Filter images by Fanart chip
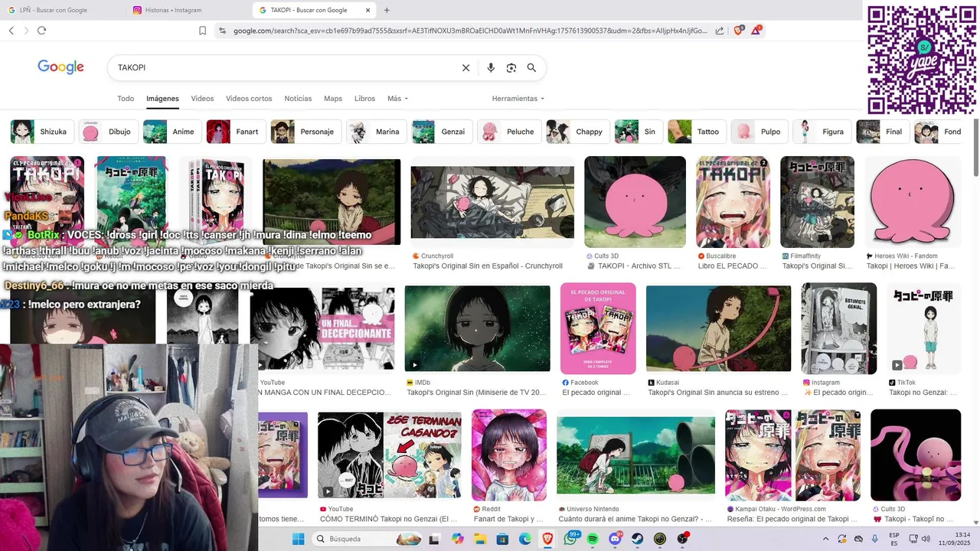The width and height of the screenshot is (980, 551). point(236,132)
